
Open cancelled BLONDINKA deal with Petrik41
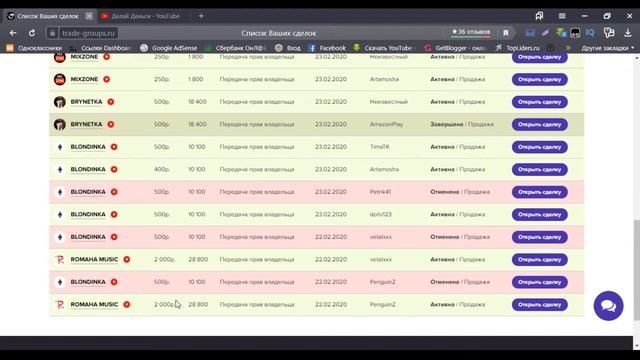(x=539, y=192)
